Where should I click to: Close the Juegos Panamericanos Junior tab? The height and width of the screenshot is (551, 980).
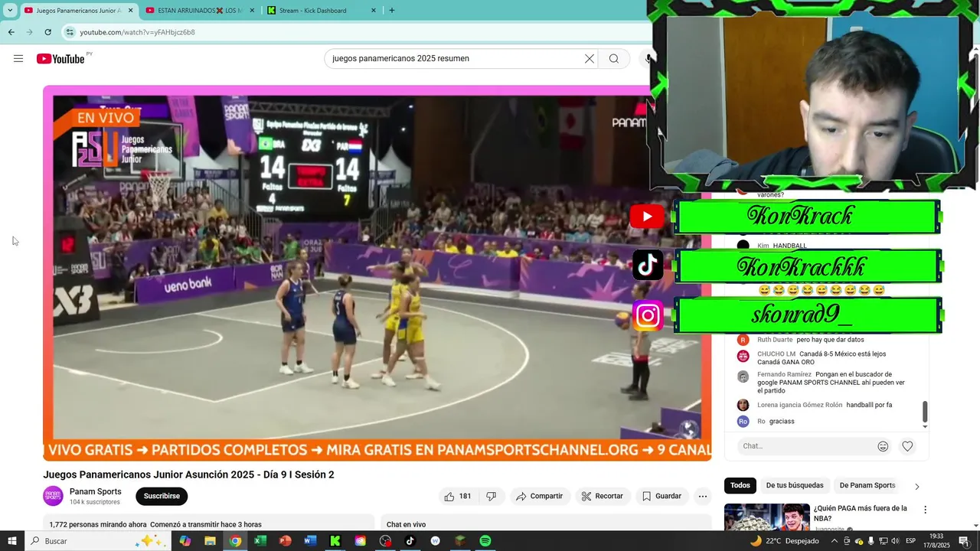(130, 11)
